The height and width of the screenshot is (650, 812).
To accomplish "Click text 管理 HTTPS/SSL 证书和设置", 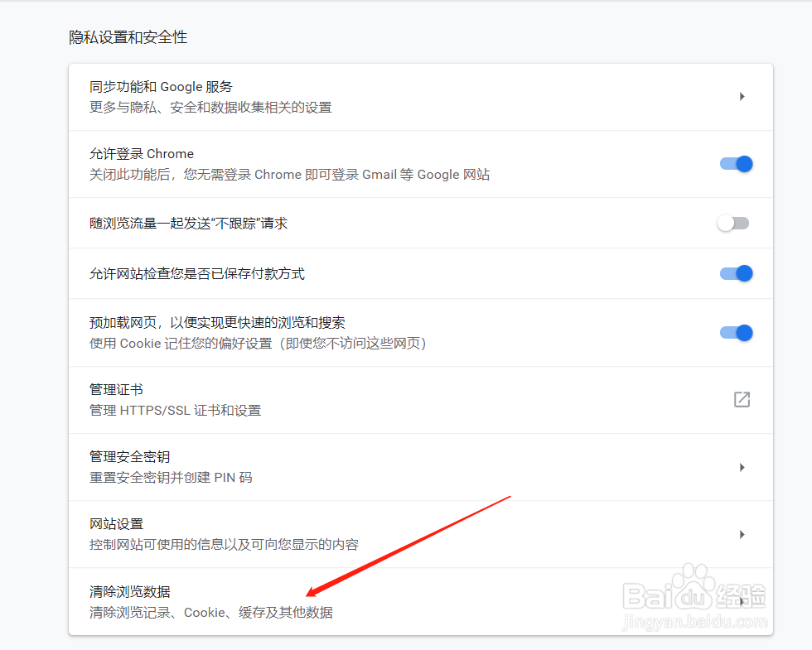I will [175, 411].
